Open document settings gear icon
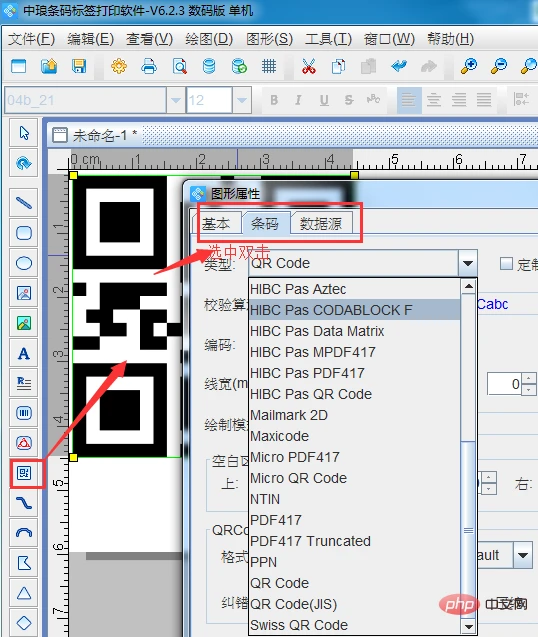 (x=119, y=66)
